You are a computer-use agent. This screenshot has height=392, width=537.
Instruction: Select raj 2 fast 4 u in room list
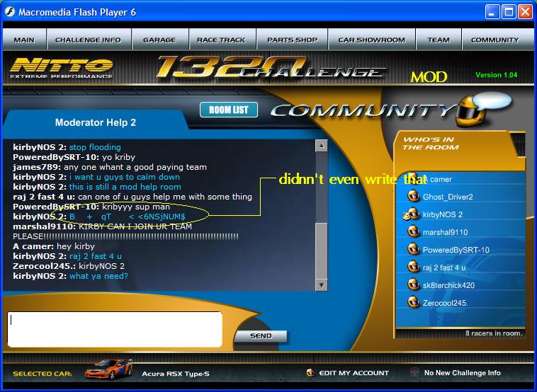pos(444,268)
